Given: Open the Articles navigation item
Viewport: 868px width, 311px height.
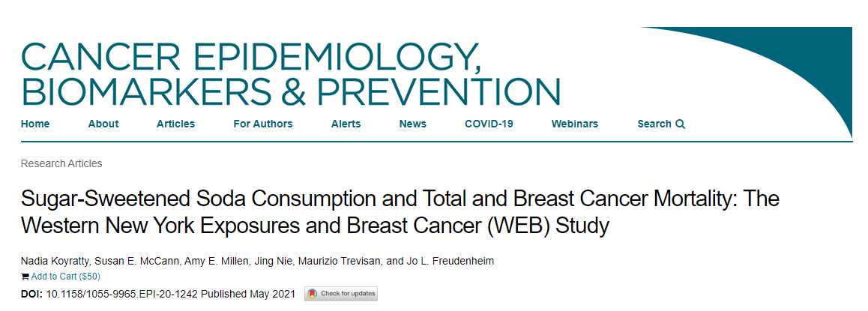Looking at the screenshot, I should pos(175,124).
